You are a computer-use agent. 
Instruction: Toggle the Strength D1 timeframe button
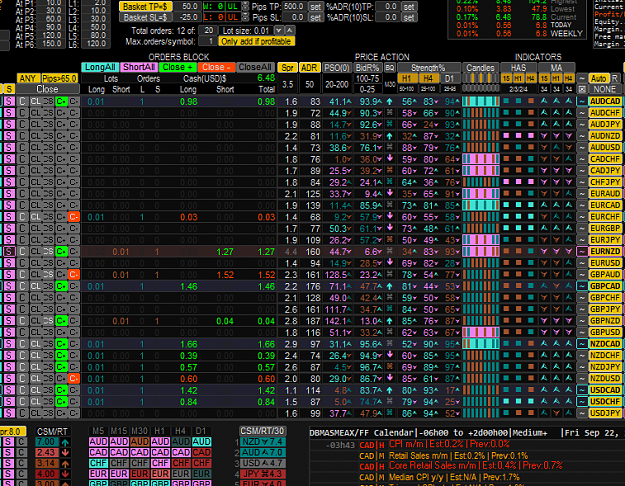point(450,78)
